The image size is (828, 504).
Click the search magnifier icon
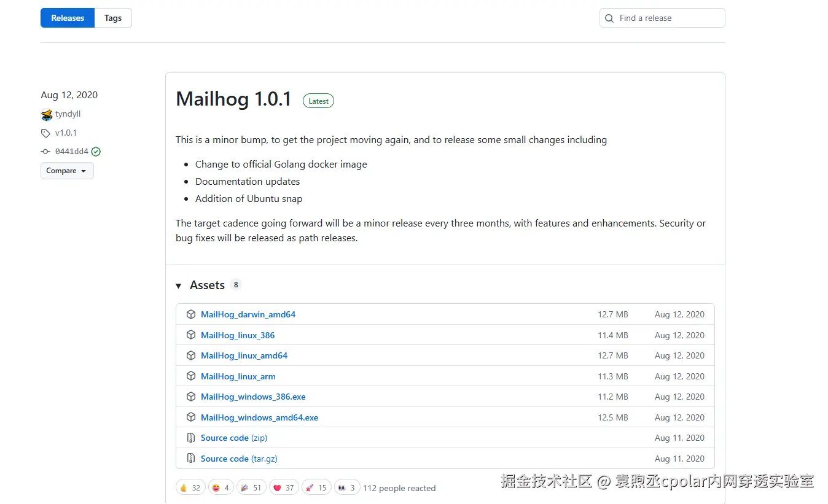pyautogui.click(x=609, y=18)
